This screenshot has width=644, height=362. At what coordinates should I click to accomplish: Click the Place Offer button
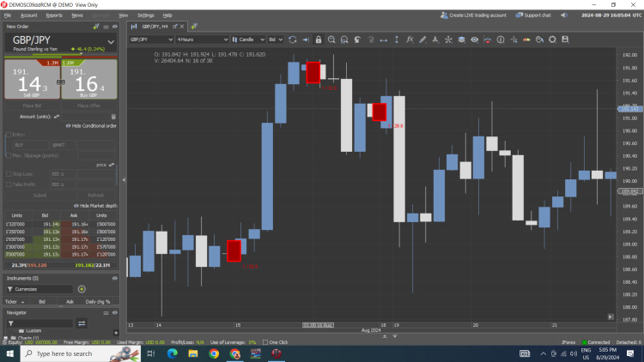(x=88, y=106)
